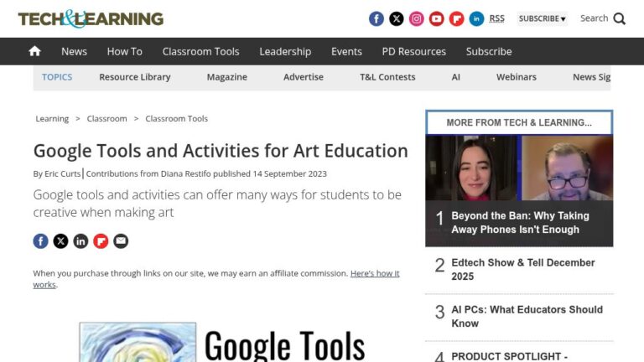Select Magazine in topics bar
The height and width of the screenshot is (362, 644).
pyautogui.click(x=226, y=77)
